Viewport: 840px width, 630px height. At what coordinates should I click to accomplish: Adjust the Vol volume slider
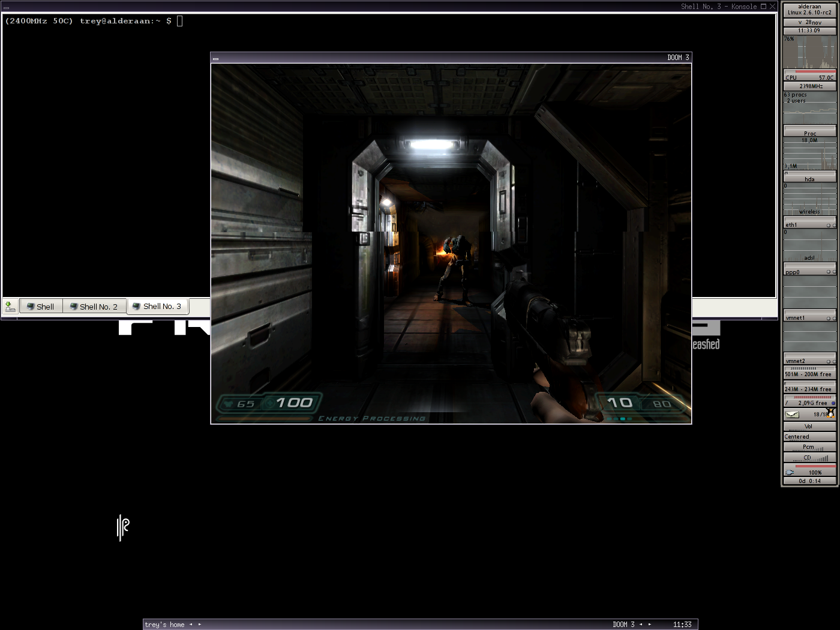pos(809,427)
